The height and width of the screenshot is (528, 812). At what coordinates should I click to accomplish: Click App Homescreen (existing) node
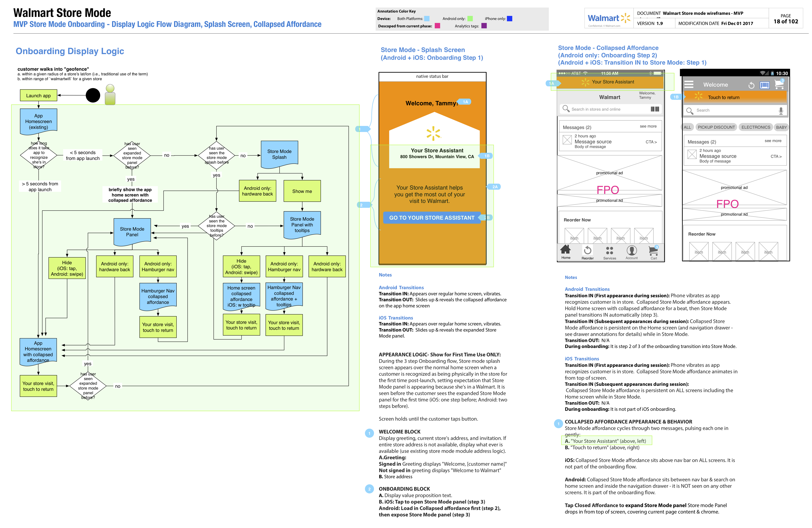click(x=38, y=121)
